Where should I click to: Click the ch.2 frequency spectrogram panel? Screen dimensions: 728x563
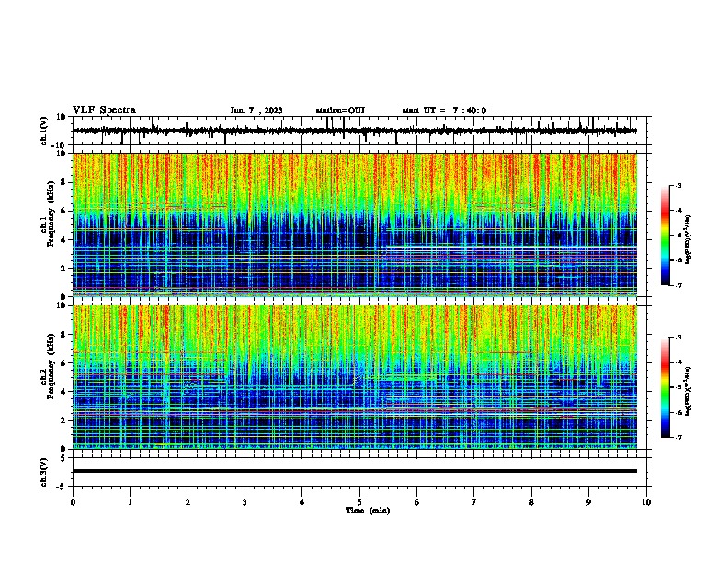pos(355,377)
